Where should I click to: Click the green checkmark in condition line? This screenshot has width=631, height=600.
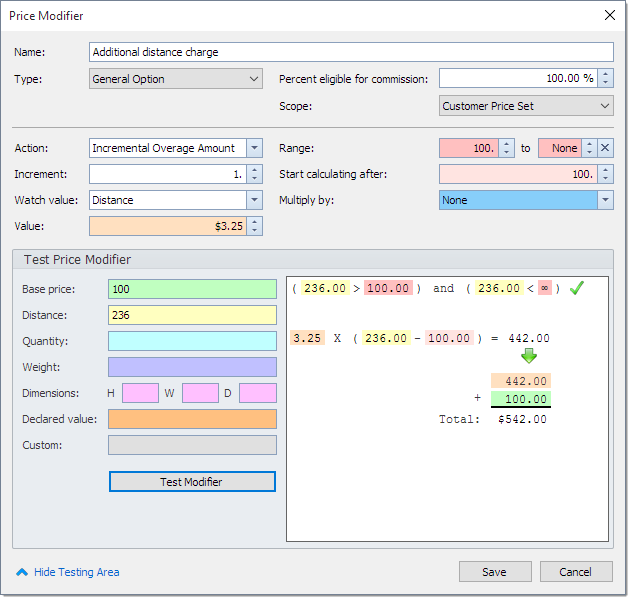click(x=577, y=288)
